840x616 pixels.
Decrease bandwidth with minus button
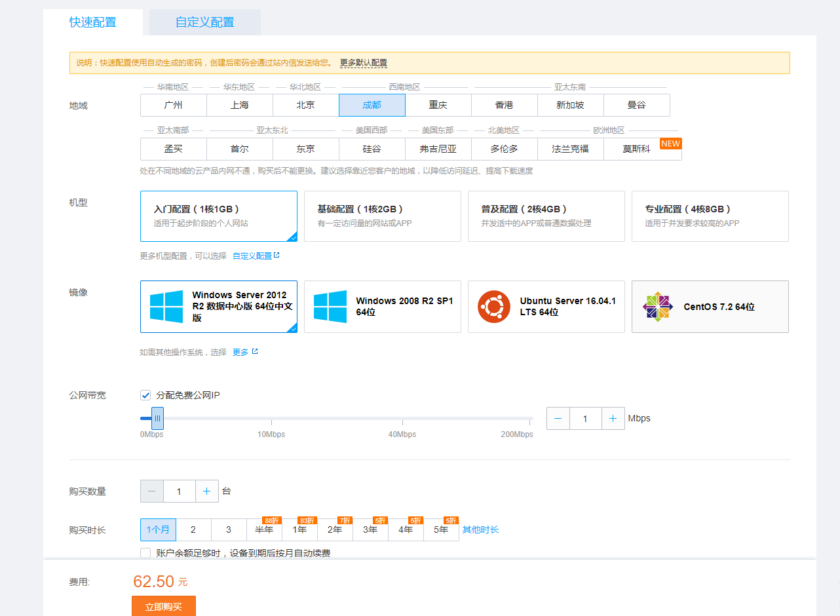(x=558, y=418)
